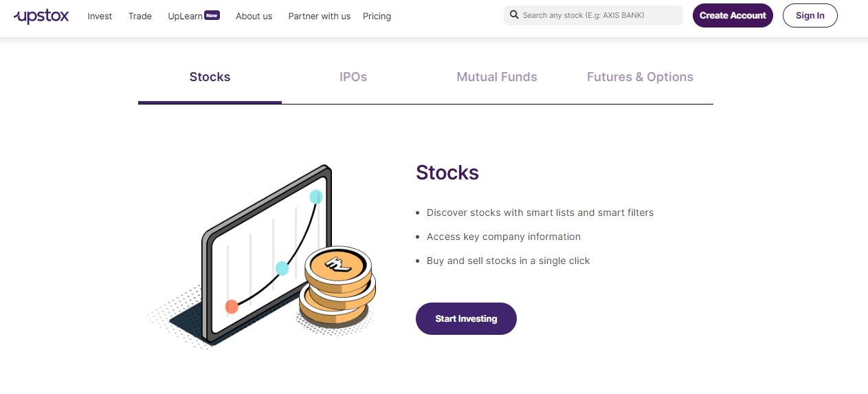The image size is (868, 394).
Task: Click the Upstox logo
Action: tap(41, 16)
